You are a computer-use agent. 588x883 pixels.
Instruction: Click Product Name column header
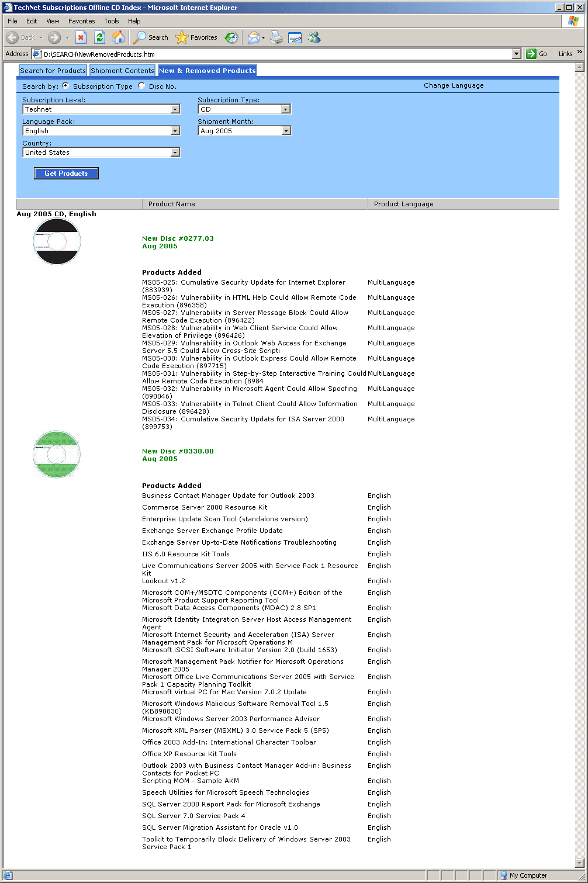point(255,204)
